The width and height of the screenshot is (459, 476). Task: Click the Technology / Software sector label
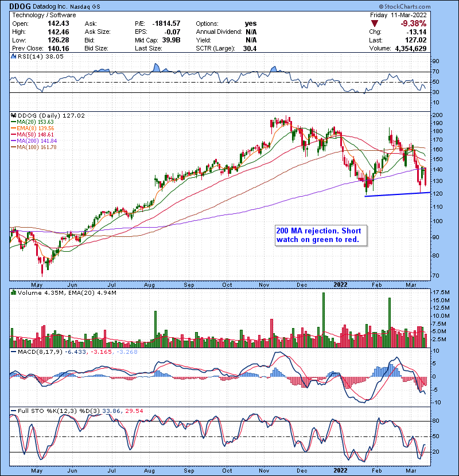click(x=44, y=15)
